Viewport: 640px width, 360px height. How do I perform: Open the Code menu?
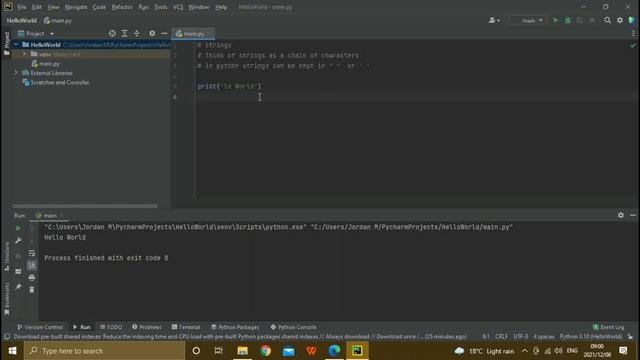[99, 7]
